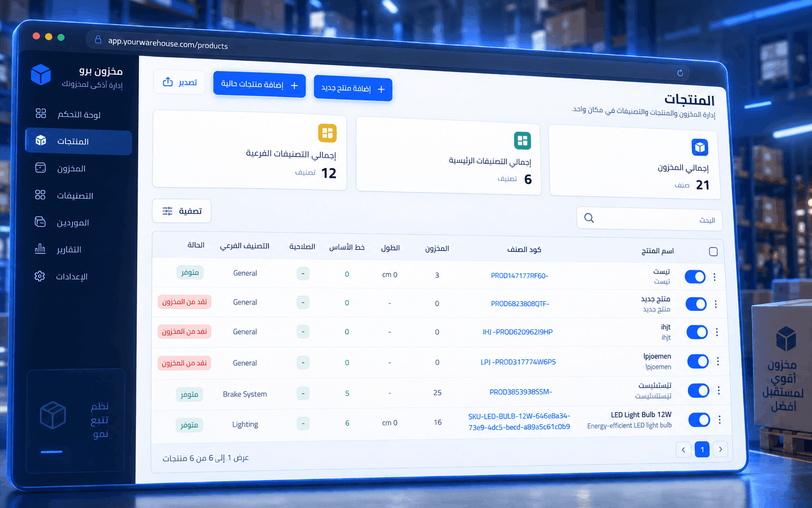Click the البحث search input field
The width and height of the screenshot is (812, 508).
649,219
